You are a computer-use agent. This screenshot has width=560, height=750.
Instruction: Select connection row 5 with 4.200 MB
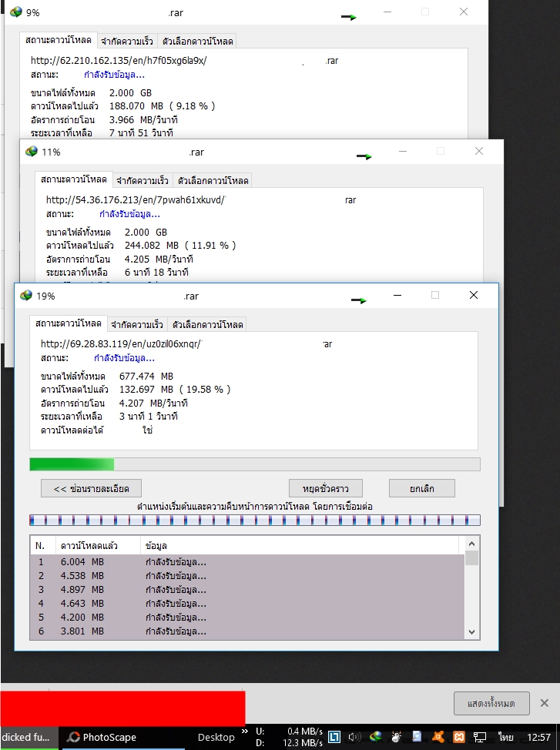pos(247,618)
